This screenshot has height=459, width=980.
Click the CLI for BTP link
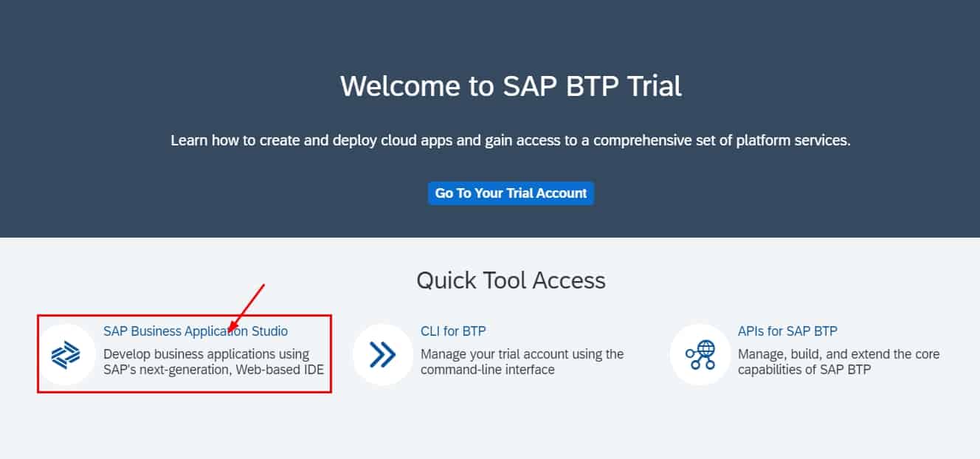click(453, 331)
